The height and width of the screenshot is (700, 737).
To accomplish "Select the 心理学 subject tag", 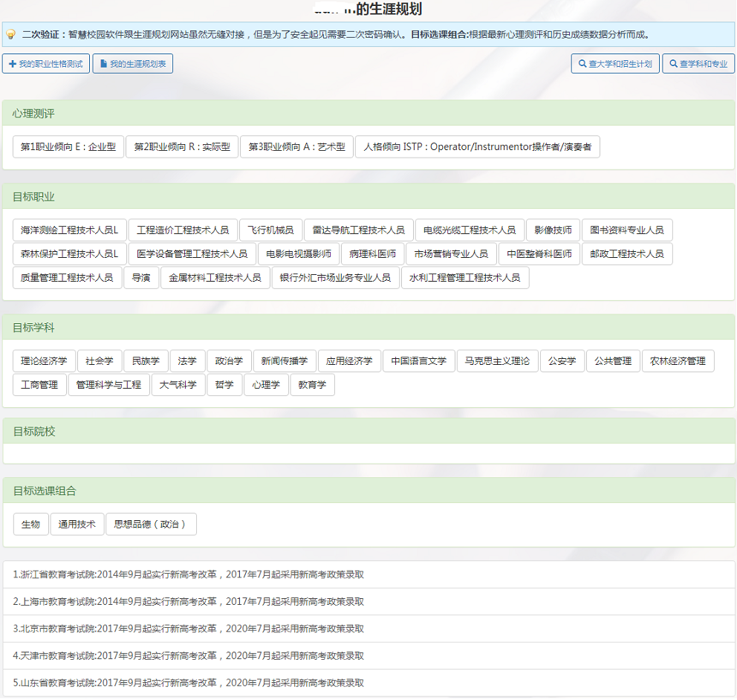I will tap(266, 385).
